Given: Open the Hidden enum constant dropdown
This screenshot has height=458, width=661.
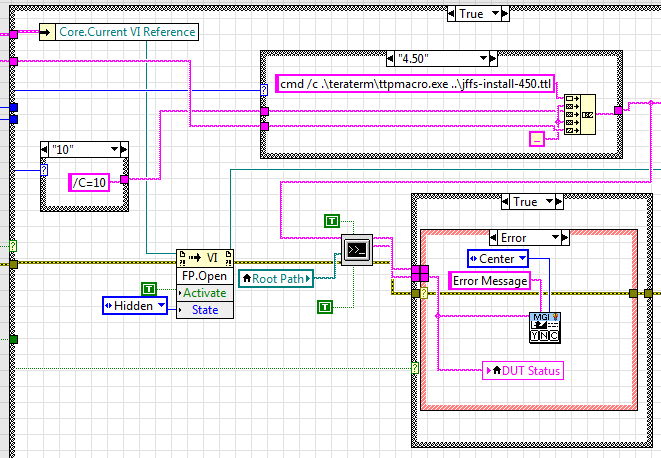Looking at the screenshot, I should pos(157,306).
